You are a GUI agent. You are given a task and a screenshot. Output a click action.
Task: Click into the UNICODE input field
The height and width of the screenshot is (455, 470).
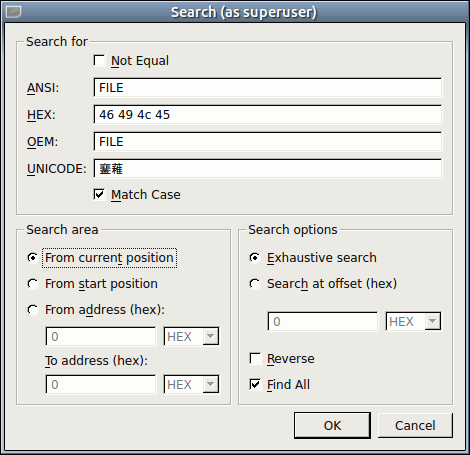click(x=268, y=169)
